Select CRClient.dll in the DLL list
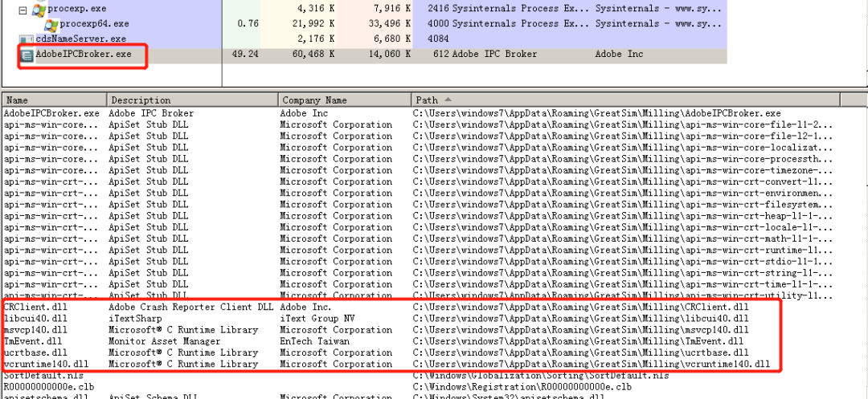The image size is (868, 399). tap(35, 307)
